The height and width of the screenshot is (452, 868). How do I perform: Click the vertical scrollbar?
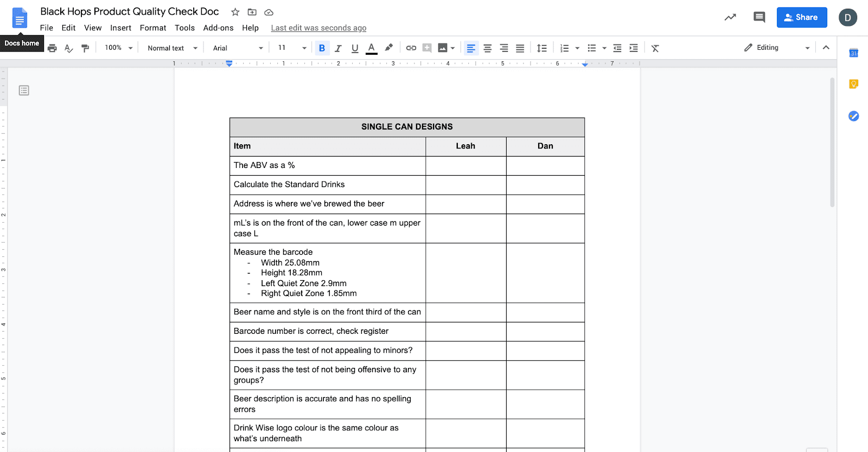point(832,142)
